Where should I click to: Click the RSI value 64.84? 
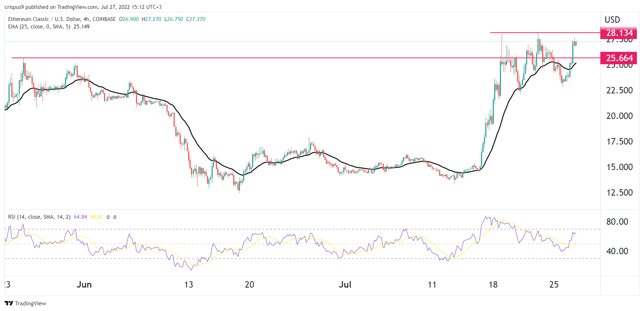(80, 217)
